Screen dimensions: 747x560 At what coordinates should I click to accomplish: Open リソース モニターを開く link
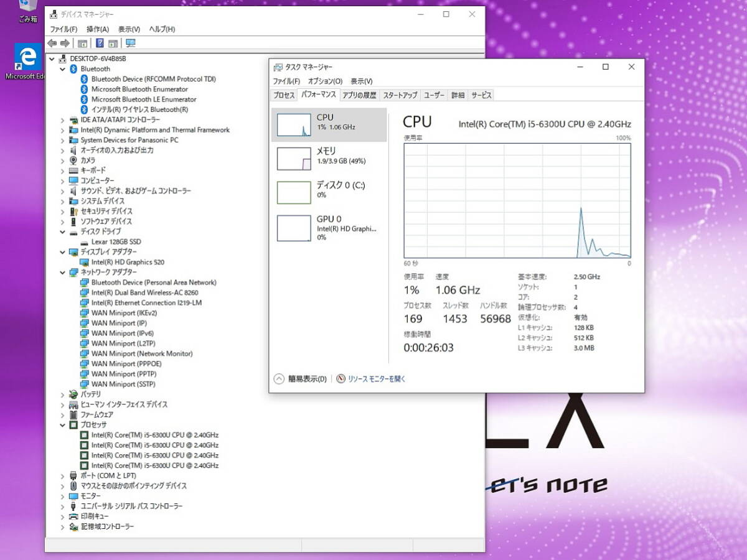pyautogui.click(x=376, y=379)
